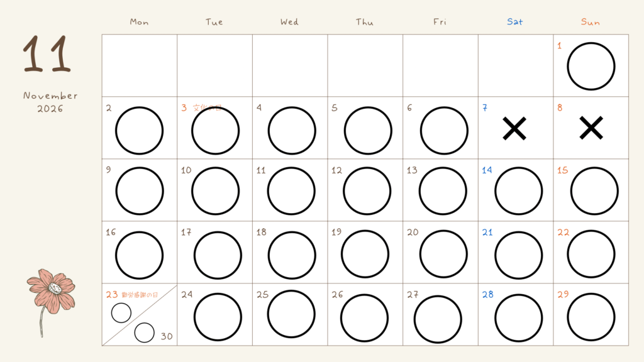Click the November 2026 label
The image size is (644, 362).
(50, 102)
